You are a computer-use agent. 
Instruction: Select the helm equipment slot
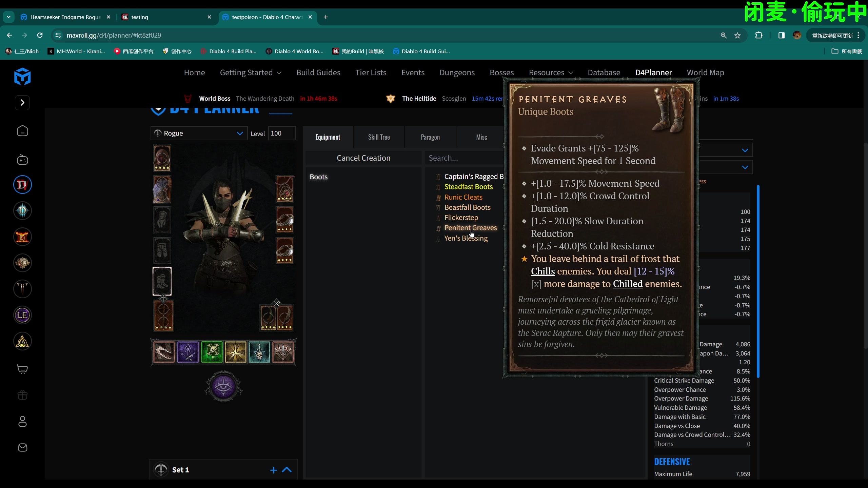[162, 158]
